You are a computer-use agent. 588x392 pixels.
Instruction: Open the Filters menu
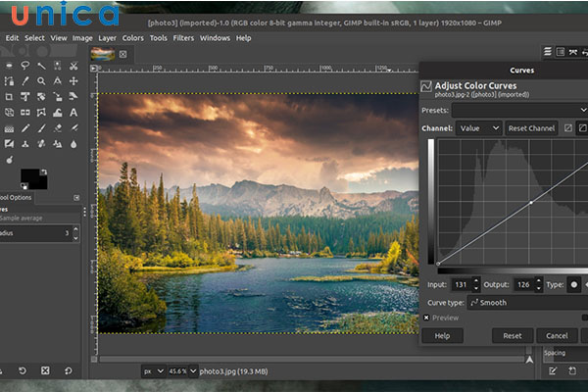pyautogui.click(x=183, y=38)
